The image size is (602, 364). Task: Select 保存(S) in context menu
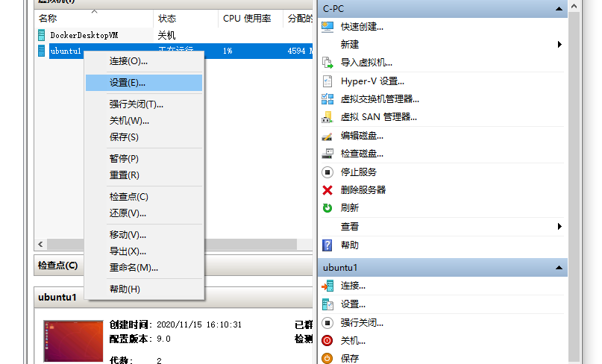pyautogui.click(x=144, y=137)
